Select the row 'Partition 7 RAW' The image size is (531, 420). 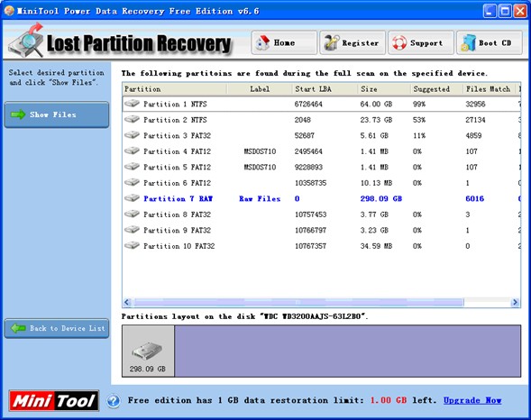point(322,198)
